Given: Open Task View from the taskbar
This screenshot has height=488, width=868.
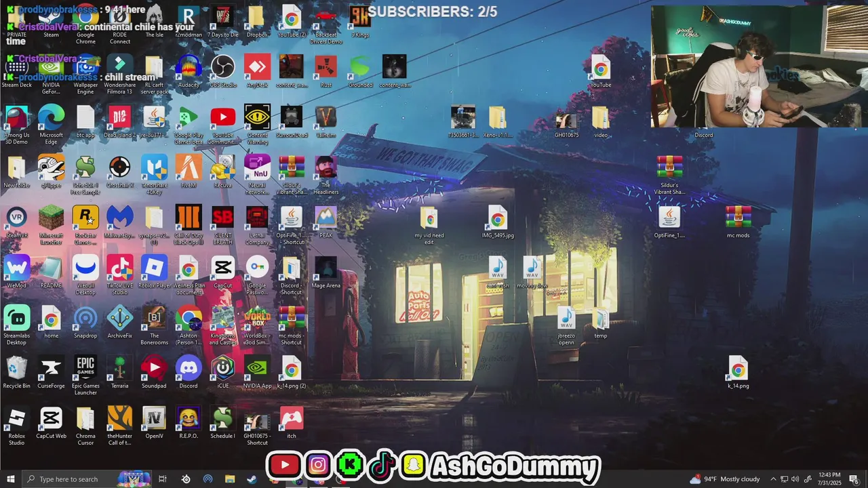Looking at the screenshot, I should pos(163,479).
